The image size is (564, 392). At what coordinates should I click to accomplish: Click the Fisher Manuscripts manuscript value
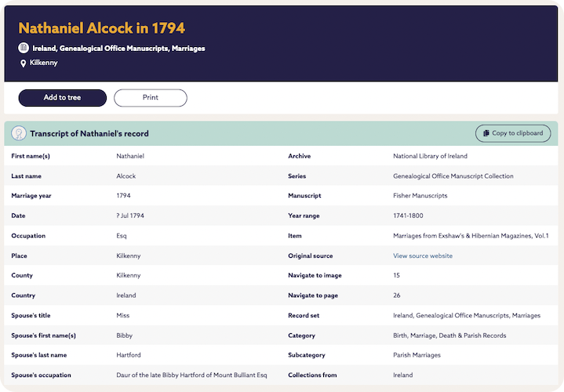pos(420,195)
